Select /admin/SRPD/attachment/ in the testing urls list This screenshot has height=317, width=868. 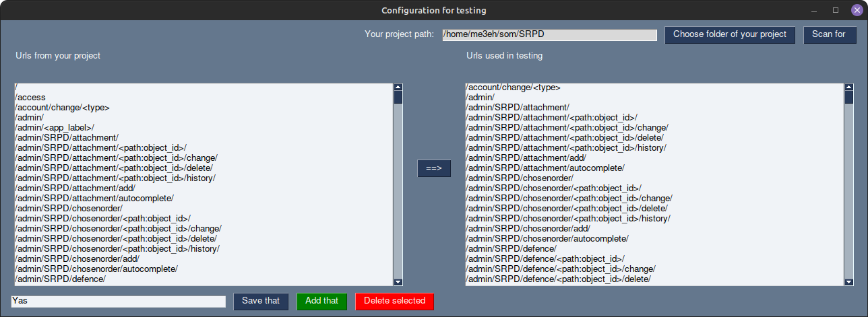click(654, 108)
